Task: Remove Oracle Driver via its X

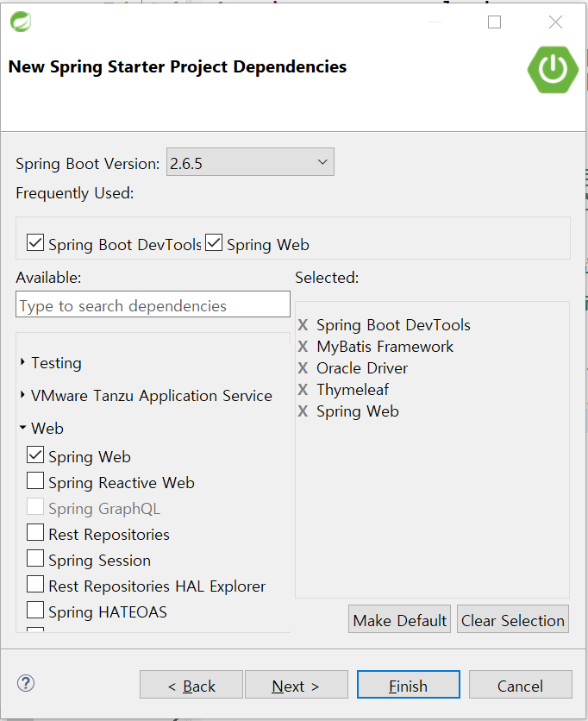Action: click(x=303, y=368)
